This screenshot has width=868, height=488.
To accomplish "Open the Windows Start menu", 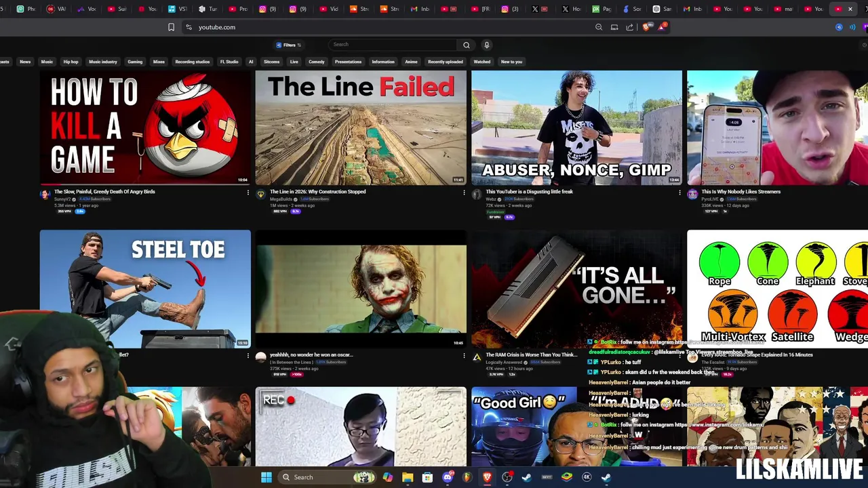I will (x=267, y=477).
